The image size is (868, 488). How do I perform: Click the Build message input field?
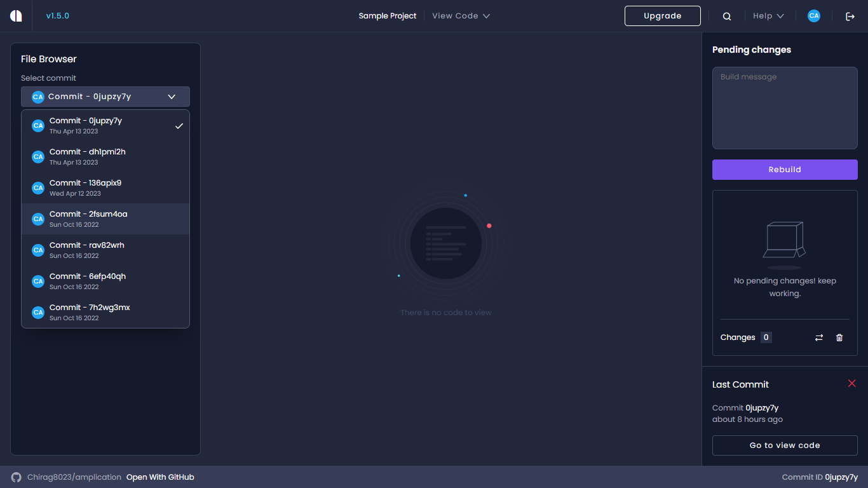click(784, 108)
